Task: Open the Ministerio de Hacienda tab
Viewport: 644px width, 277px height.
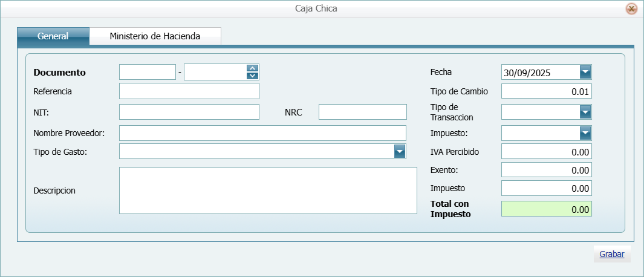Action: [155, 36]
